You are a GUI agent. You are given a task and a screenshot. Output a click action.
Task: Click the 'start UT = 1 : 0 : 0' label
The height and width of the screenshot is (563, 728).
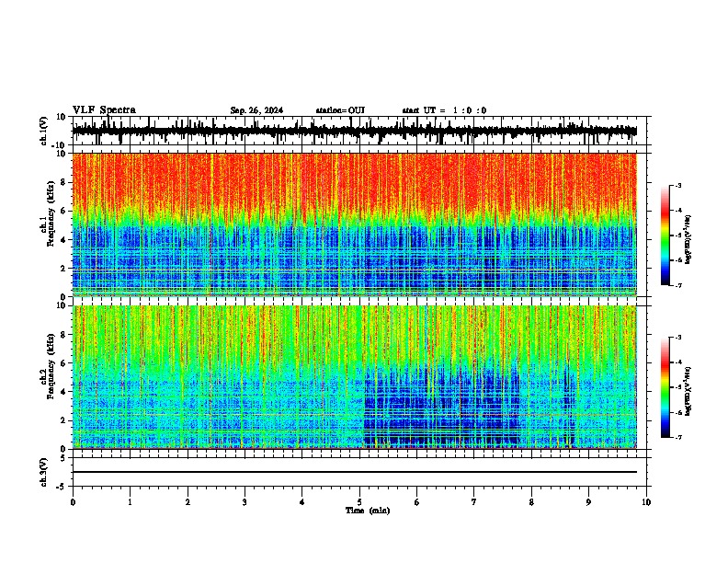point(444,110)
